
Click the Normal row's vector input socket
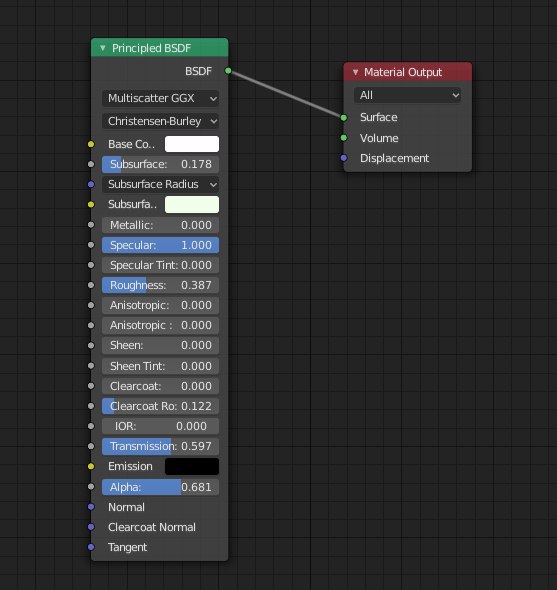91,507
